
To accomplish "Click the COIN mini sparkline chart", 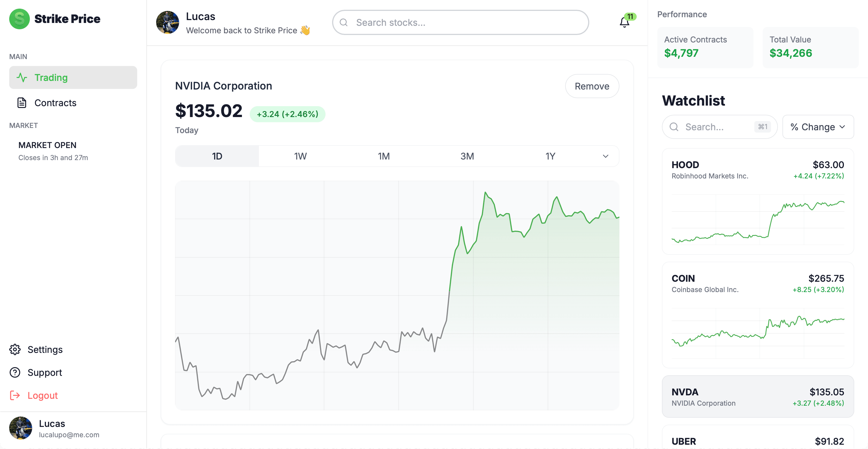I will tap(758, 333).
